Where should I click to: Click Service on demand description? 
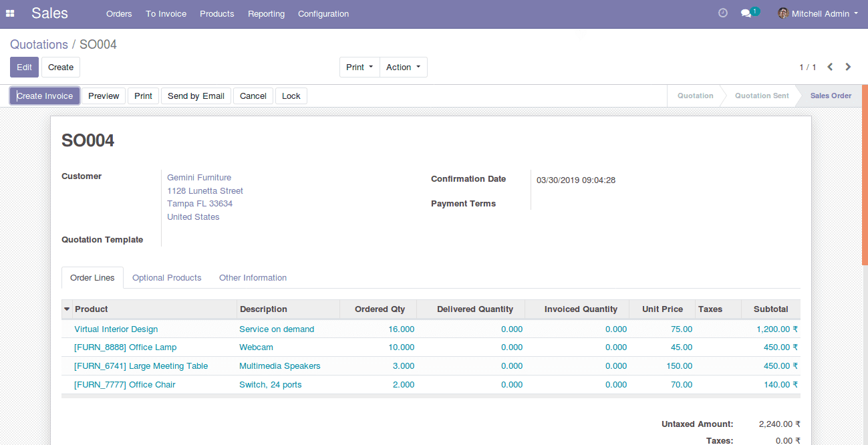point(277,329)
